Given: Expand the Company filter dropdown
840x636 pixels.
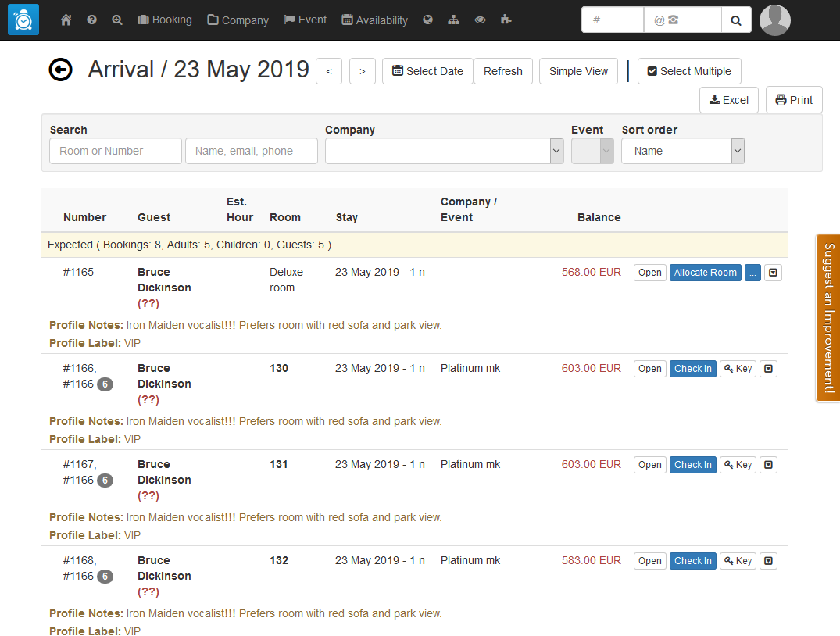Looking at the screenshot, I should 444,151.
